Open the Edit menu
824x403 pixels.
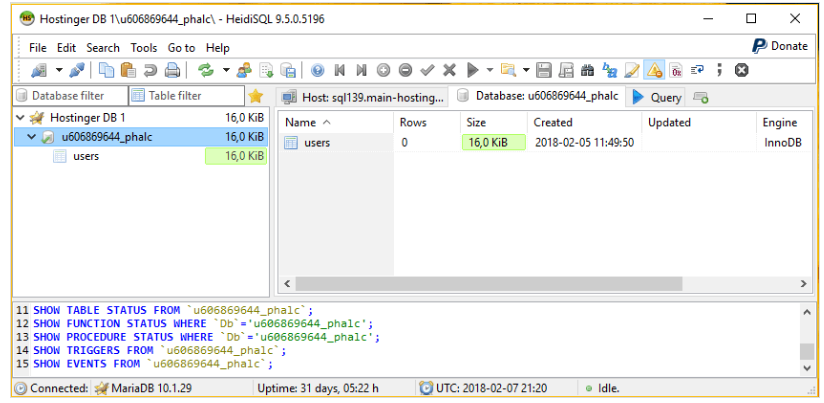point(67,48)
